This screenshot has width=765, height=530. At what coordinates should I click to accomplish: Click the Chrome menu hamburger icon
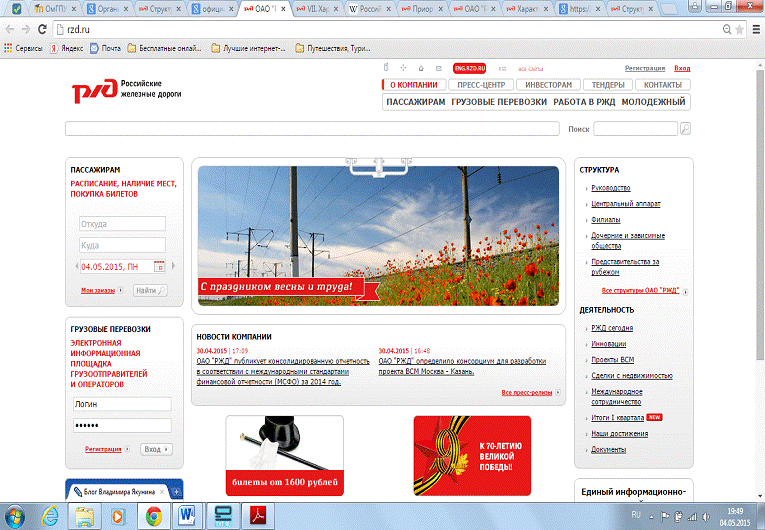click(754, 29)
